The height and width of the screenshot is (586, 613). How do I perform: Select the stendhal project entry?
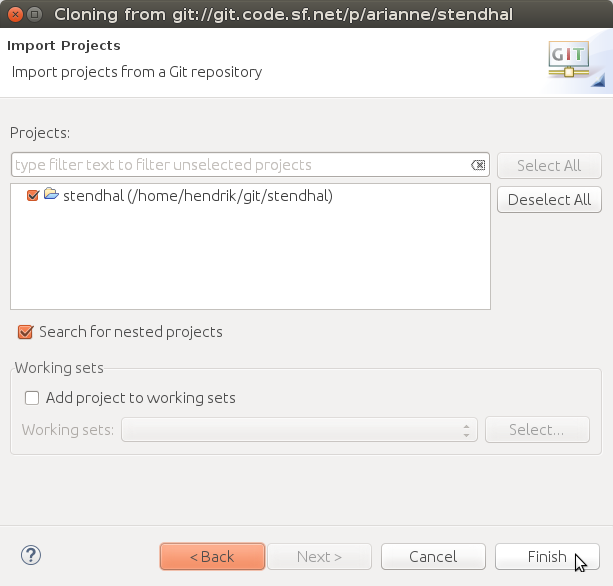pos(197,196)
